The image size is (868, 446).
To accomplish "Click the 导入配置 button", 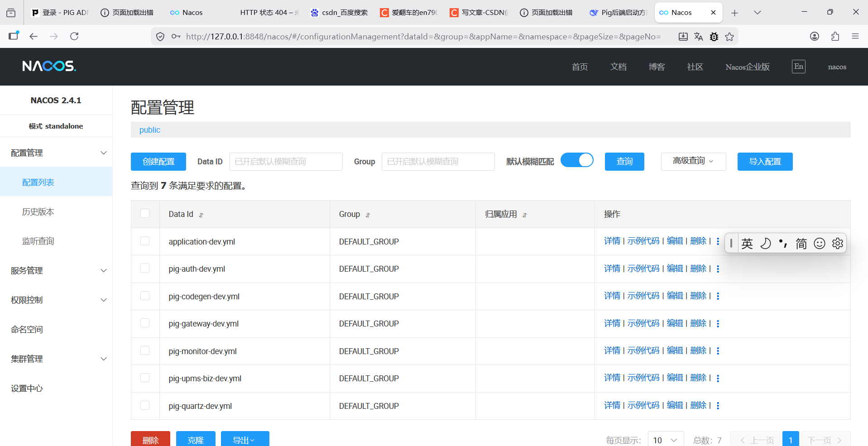I will [765, 162].
